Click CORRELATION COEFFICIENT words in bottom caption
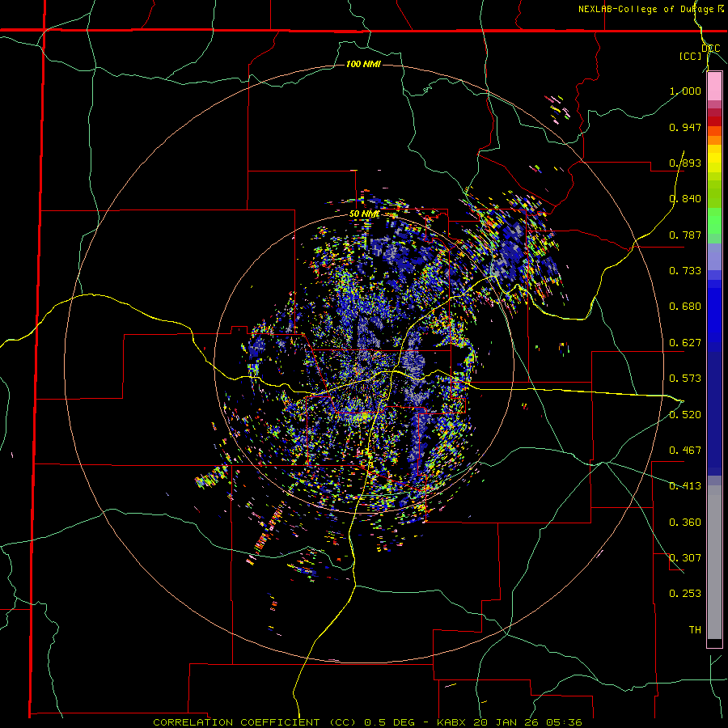 tap(236, 722)
